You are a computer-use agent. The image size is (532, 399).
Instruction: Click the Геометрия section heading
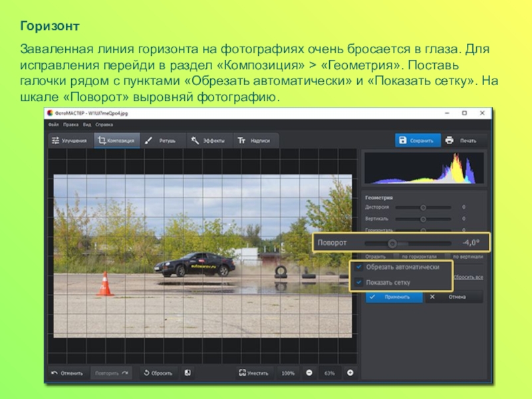379,198
